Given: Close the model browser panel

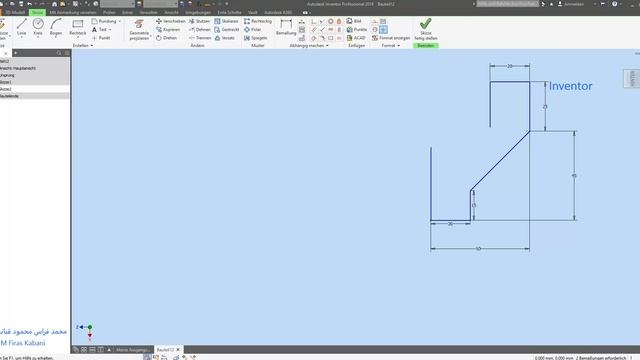Looking at the screenshot, I should tap(6, 53).
